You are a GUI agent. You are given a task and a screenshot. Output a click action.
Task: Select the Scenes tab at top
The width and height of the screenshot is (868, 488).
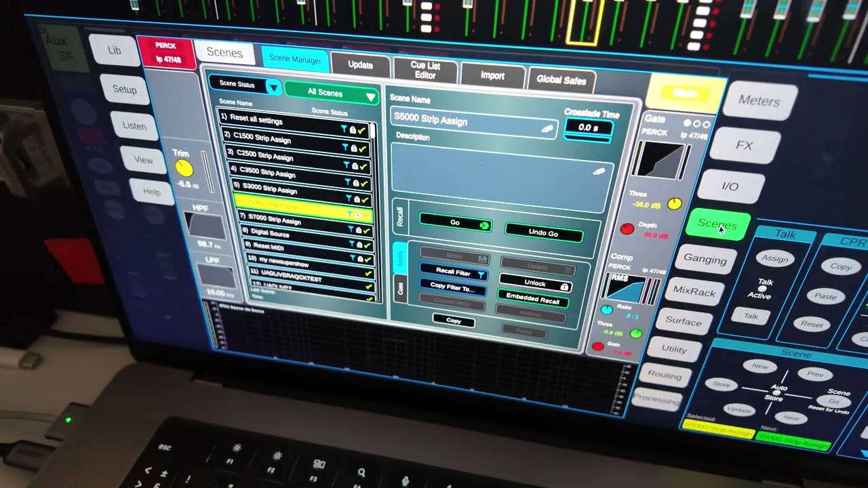(x=224, y=53)
